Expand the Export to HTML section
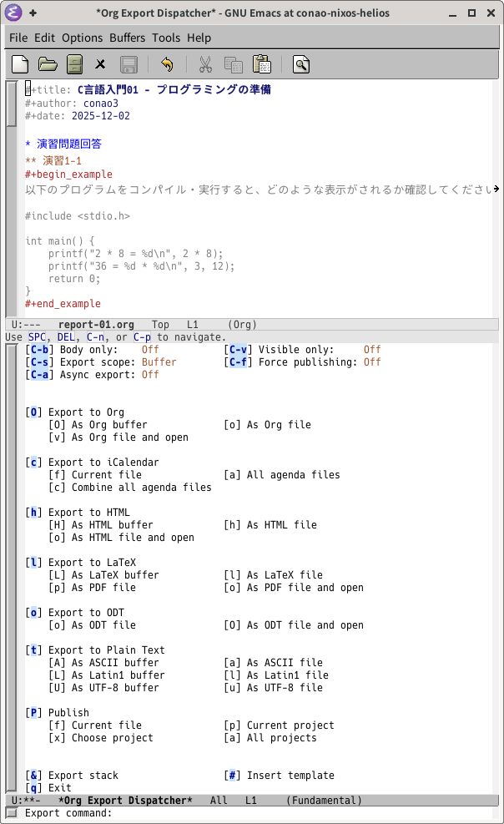Image resolution: width=504 pixels, height=824 pixels. 33,513
